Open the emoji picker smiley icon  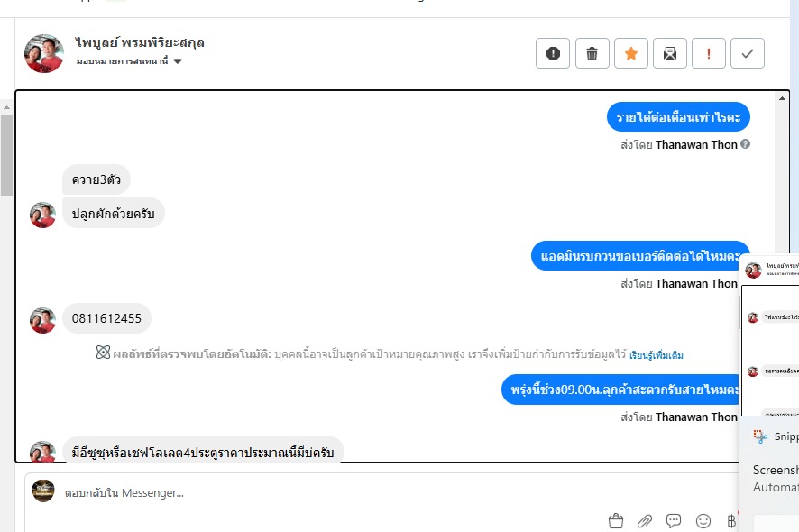click(703, 521)
